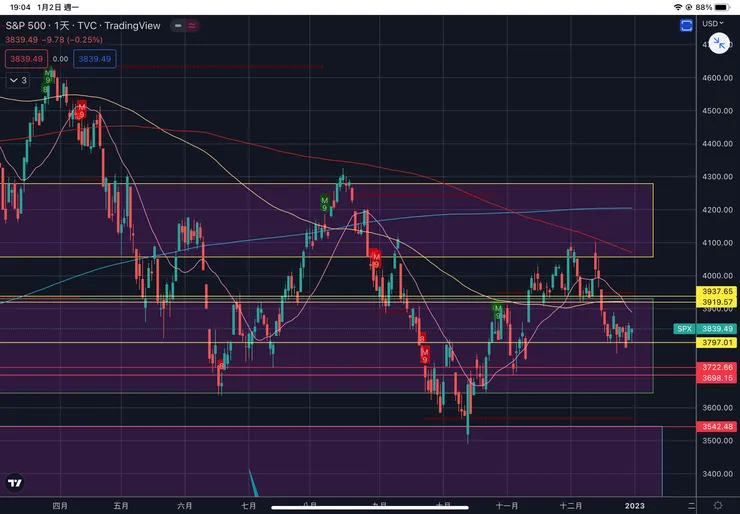The width and height of the screenshot is (740, 514).
Task: Tap the exit fullscreen arrows button
Action: pyautogui.click(x=719, y=43)
